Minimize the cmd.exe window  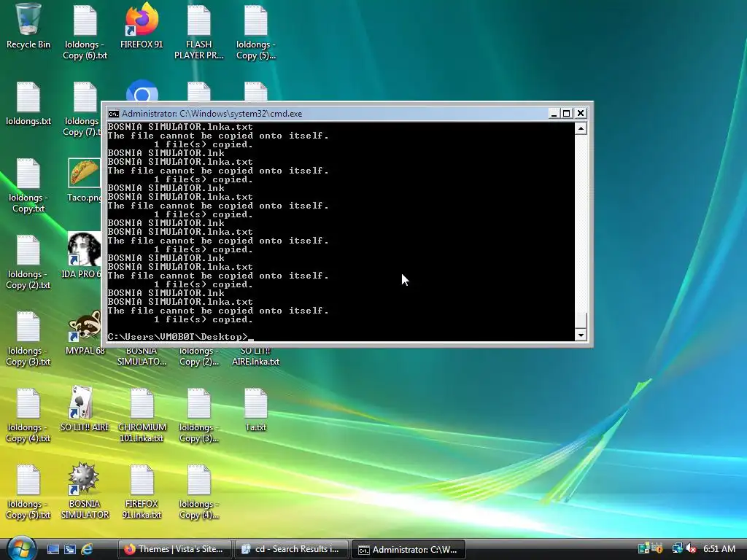pyautogui.click(x=553, y=113)
